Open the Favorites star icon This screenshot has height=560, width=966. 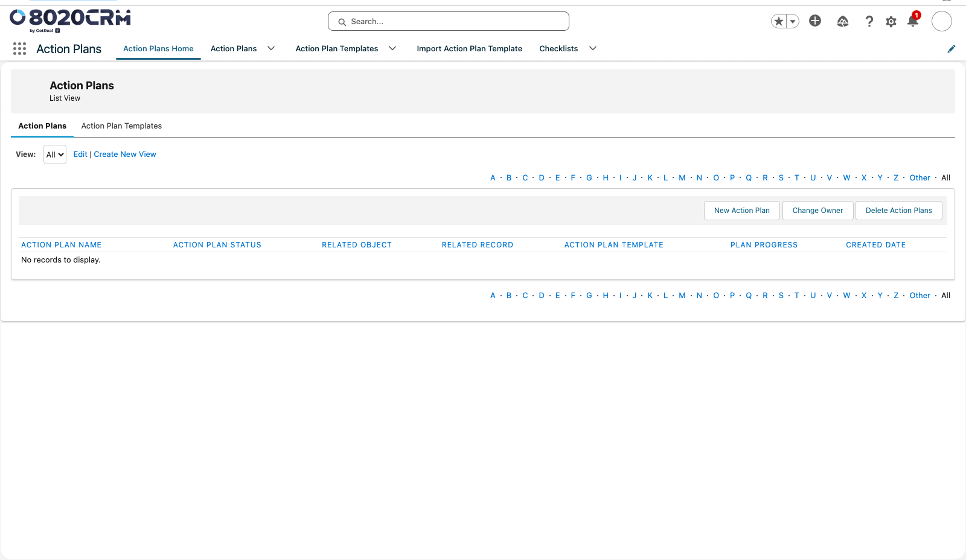coord(779,22)
